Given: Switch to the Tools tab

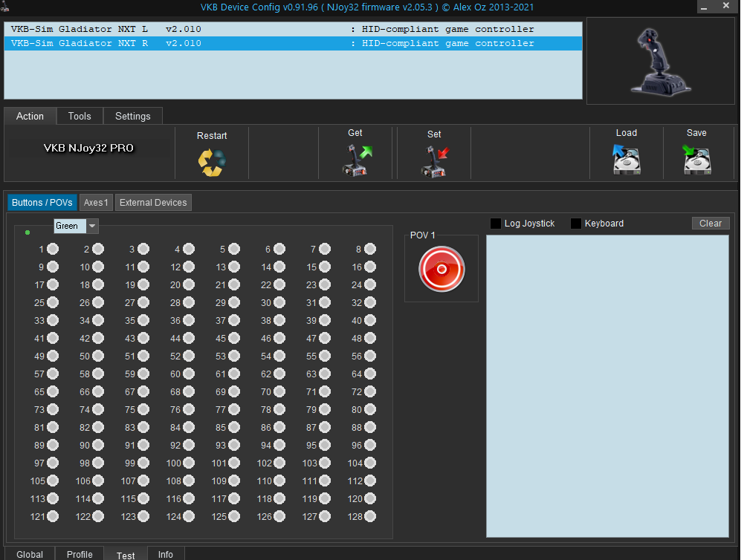Looking at the screenshot, I should (x=80, y=116).
